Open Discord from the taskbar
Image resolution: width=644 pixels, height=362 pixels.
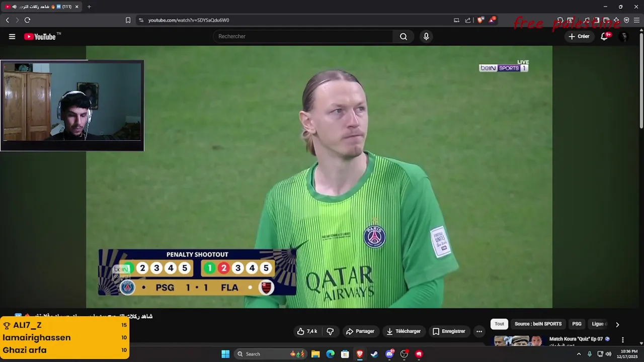[x=389, y=354]
